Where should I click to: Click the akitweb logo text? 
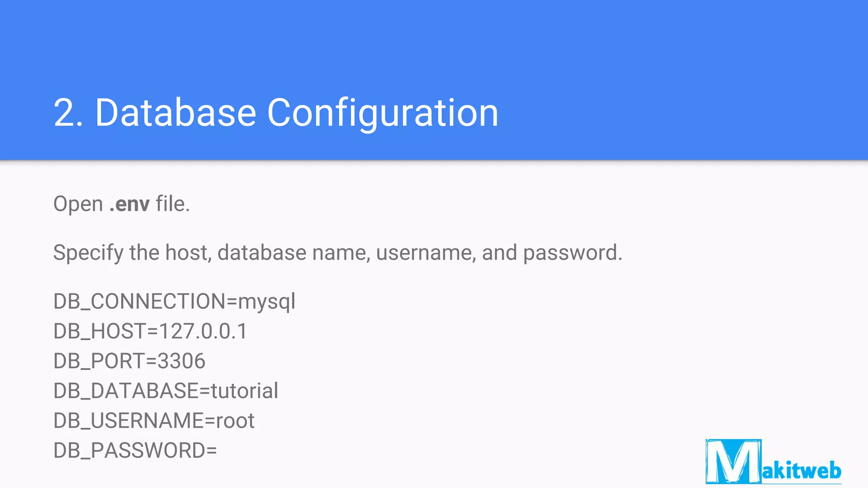801,471
